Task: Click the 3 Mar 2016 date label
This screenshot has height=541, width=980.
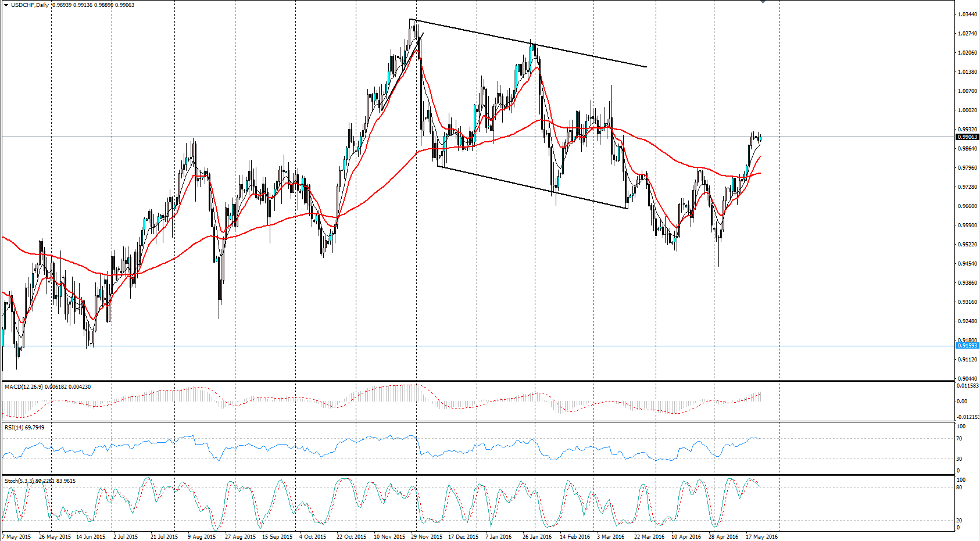Action: pos(610,536)
